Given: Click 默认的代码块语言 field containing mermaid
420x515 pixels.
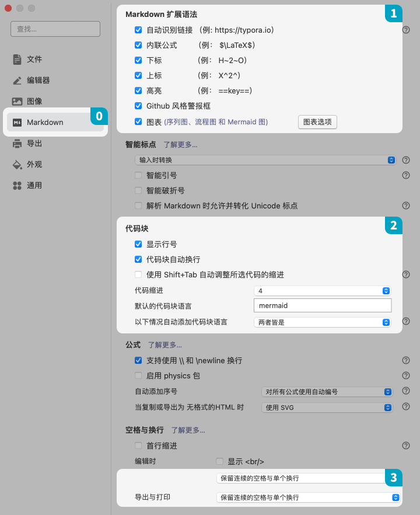Looking at the screenshot, I should 323,305.
